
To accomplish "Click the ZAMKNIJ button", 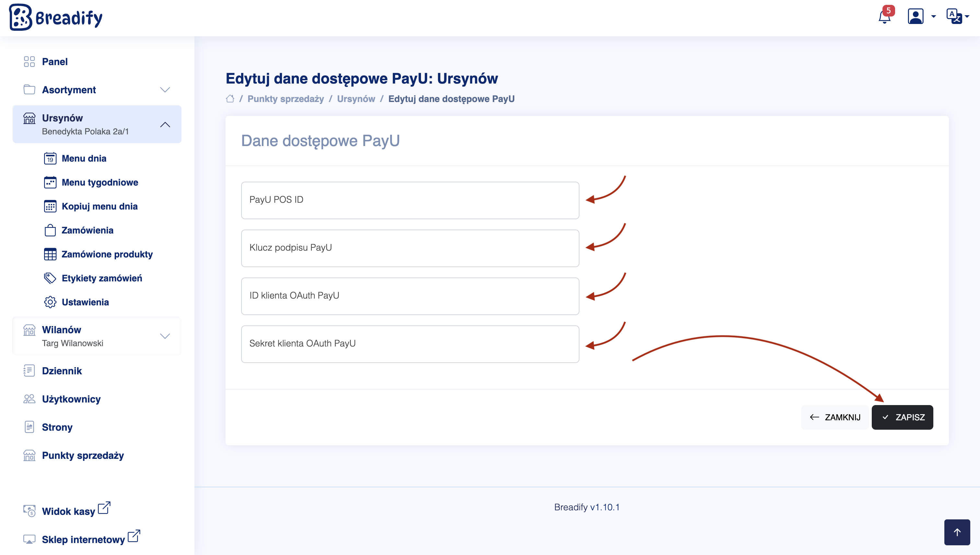I will coord(835,417).
